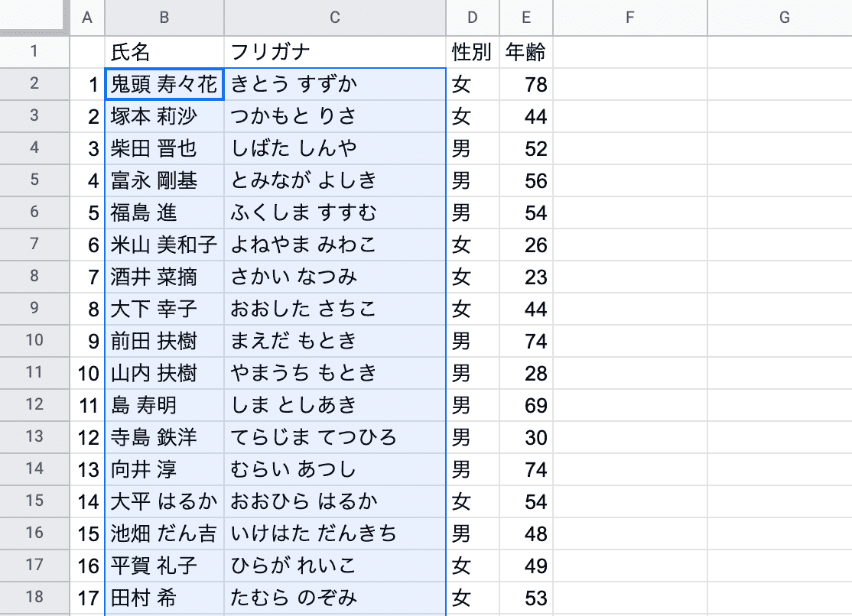Viewport: 852px width, 616px height.
Task: Select age cell showing 69
Action: click(x=525, y=405)
